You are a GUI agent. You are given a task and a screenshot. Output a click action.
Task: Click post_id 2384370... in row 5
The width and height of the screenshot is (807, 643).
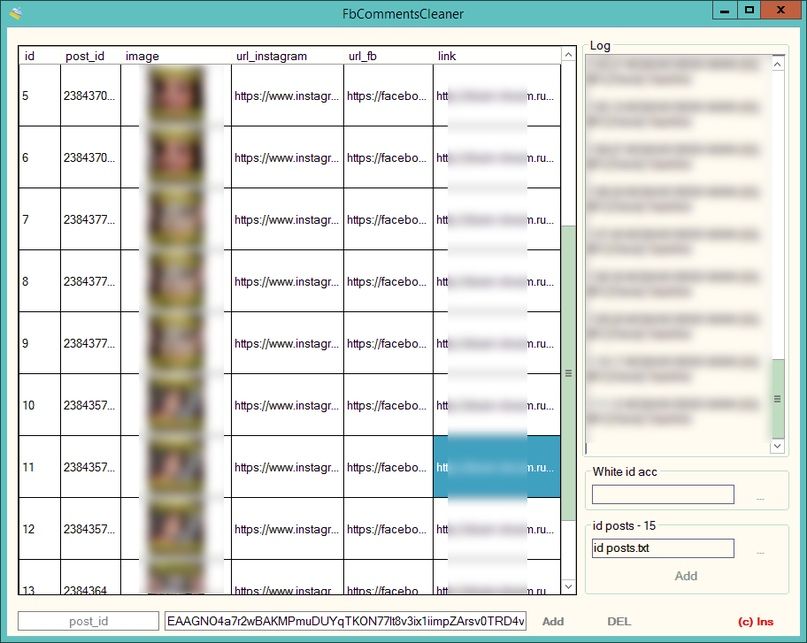point(91,95)
